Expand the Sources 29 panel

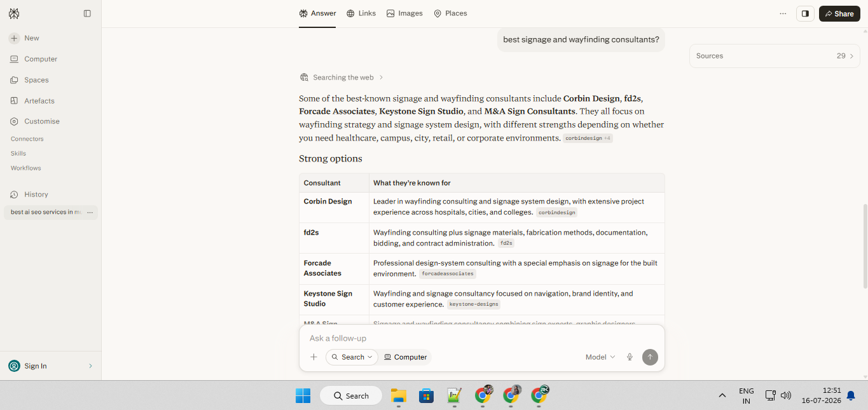(x=775, y=56)
